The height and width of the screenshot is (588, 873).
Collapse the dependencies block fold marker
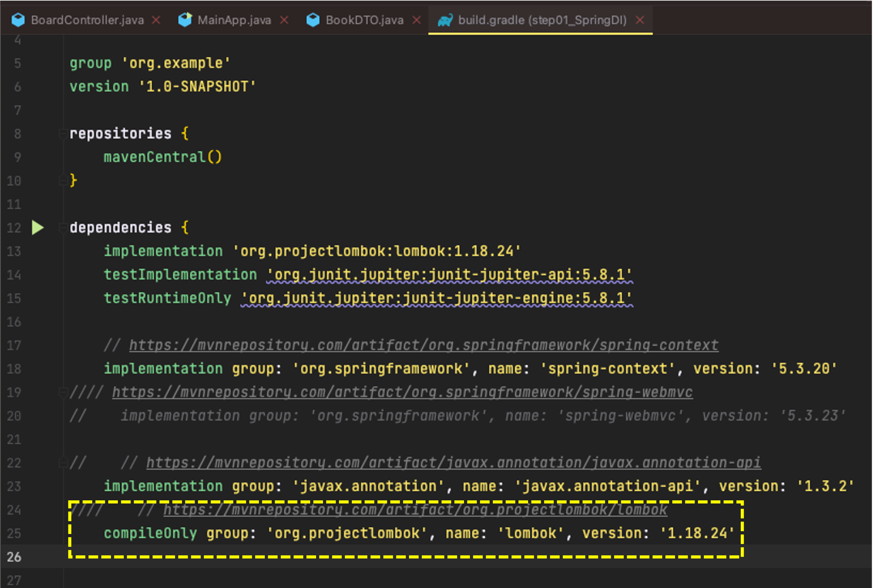coord(63,227)
